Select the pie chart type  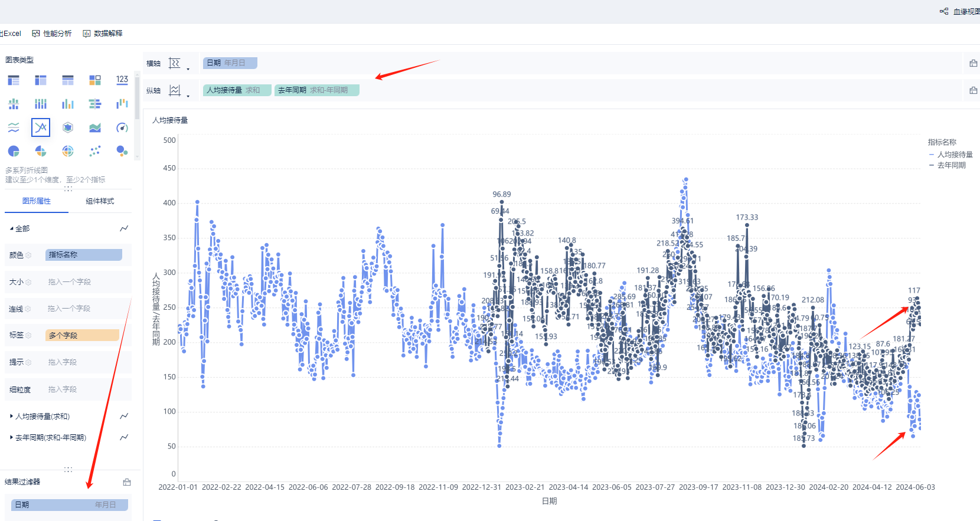[x=14, y=151]
